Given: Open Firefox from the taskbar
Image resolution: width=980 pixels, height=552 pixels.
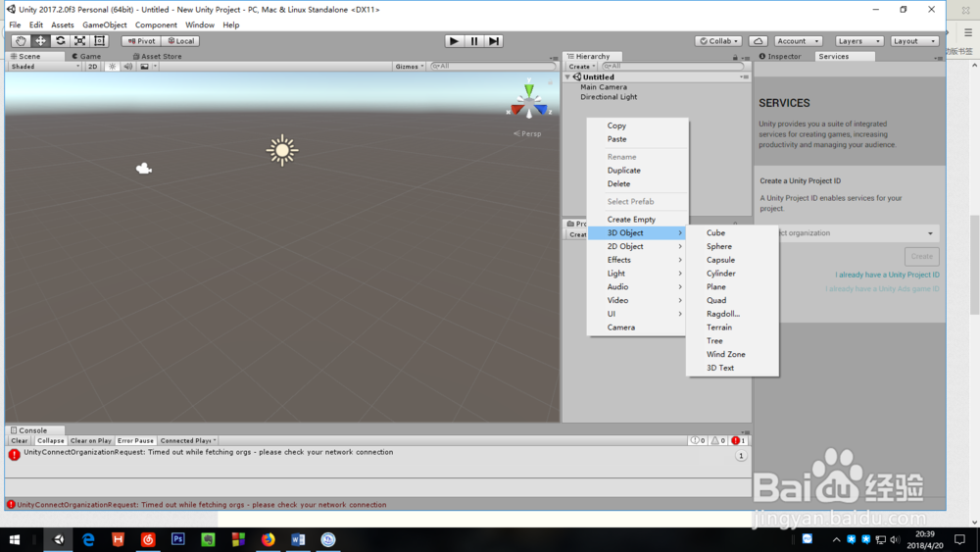Looking at the screenshot, I should [x=269, y=539].
